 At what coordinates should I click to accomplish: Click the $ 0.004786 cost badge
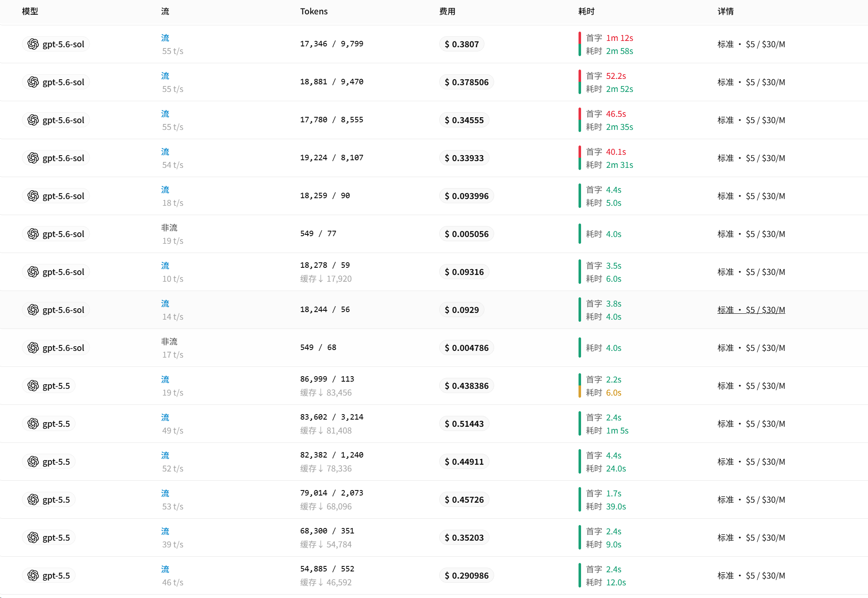467,348
